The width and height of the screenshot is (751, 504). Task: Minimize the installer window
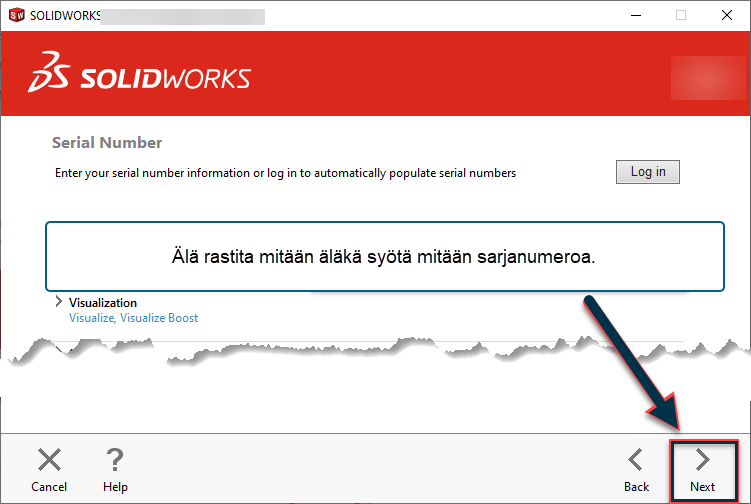tap(636, 15)
